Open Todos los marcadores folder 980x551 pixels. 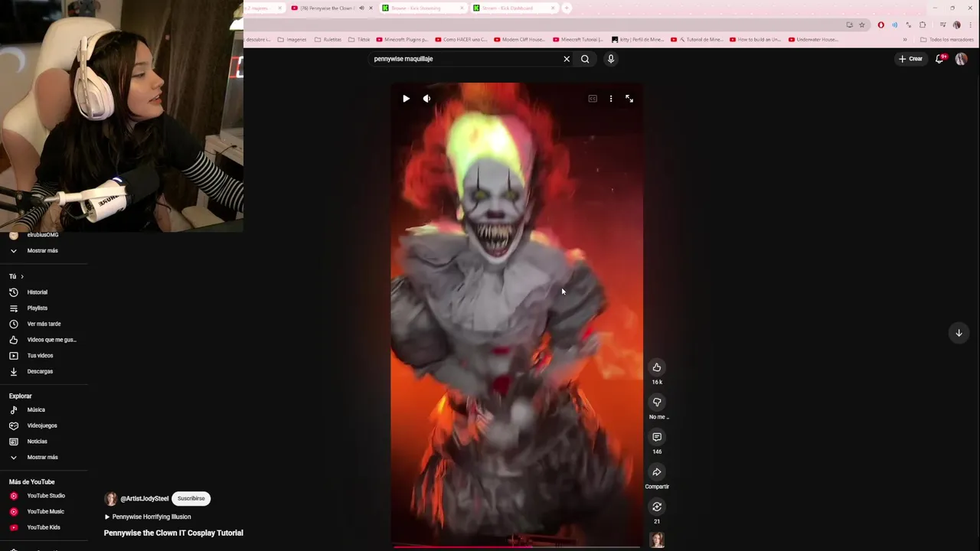(947, 40)
